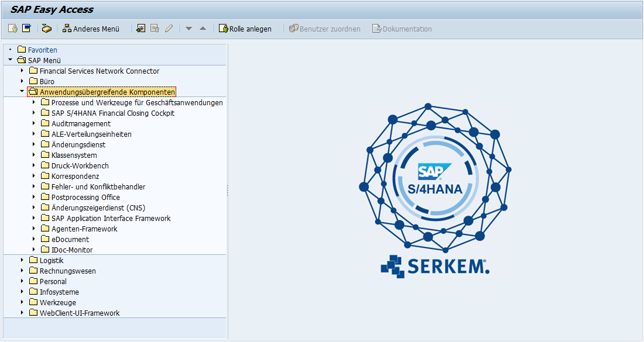Click the delete favorites icon
The image size is (644, 342).
tap(155, 29)
